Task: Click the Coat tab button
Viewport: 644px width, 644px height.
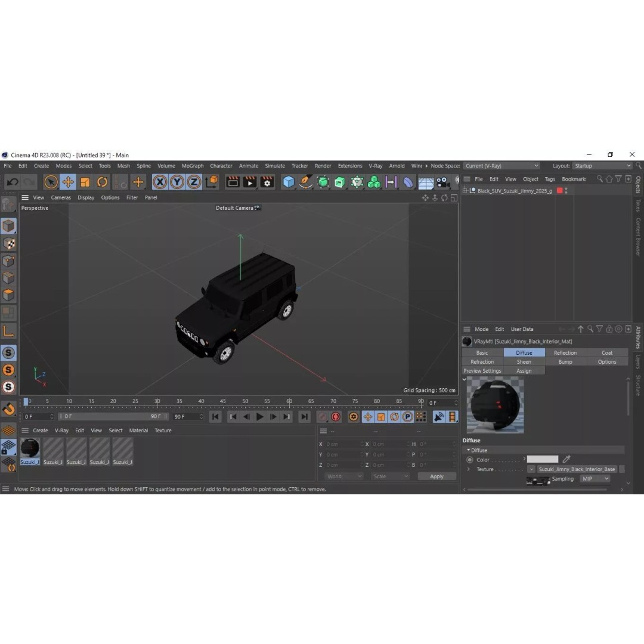Action: click(x=607, y=353)
